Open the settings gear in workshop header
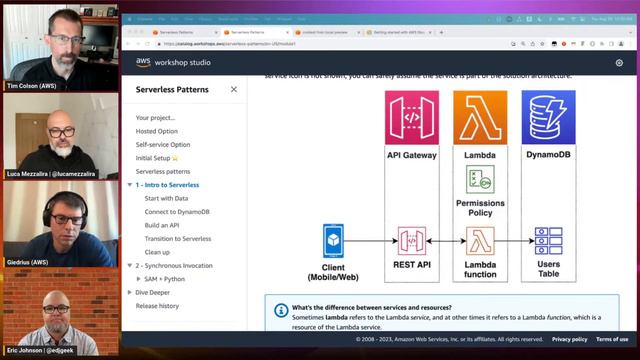The image size is (640, 360). coord(619,62)
